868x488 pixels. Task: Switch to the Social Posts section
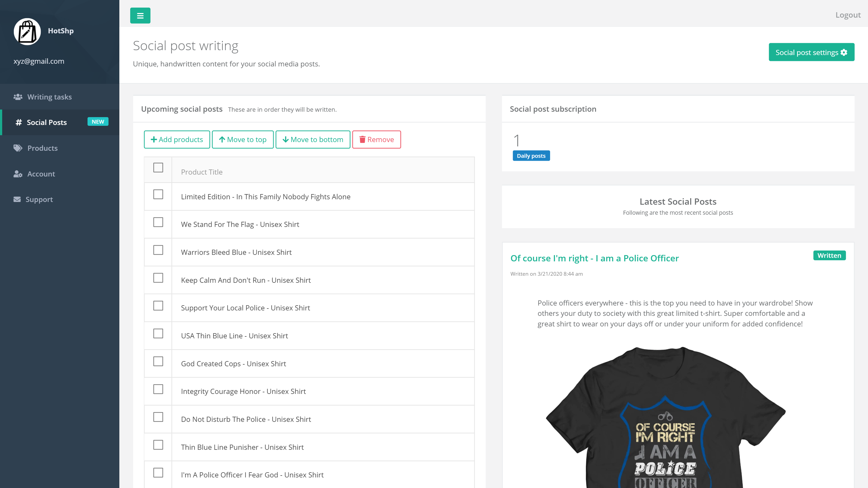(46, 122)
